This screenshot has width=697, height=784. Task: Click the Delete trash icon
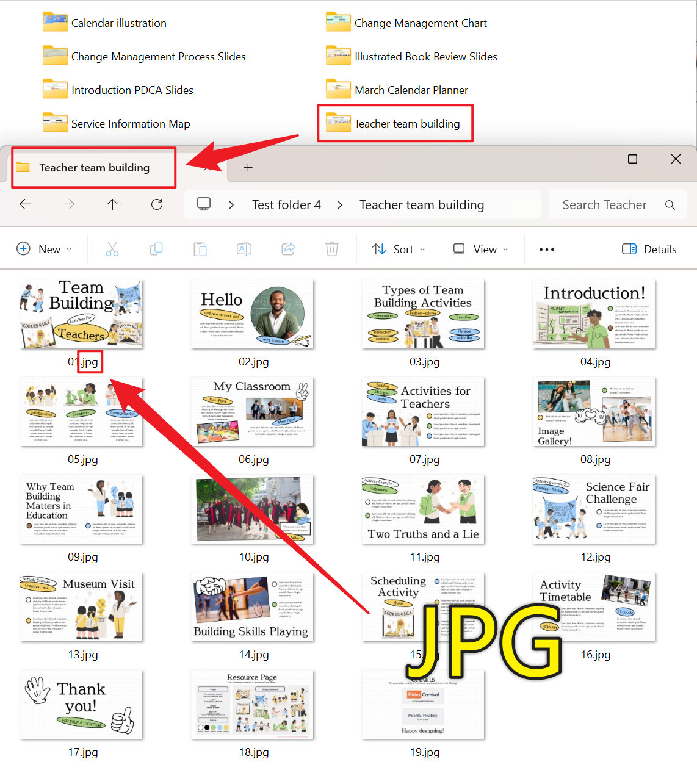[332, 249]
